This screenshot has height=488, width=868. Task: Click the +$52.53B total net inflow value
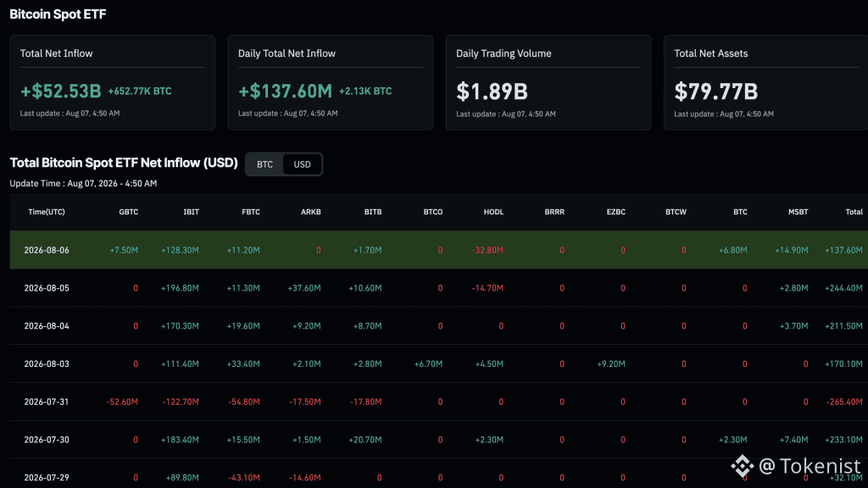pyautogui.click(x=61, y=91)
